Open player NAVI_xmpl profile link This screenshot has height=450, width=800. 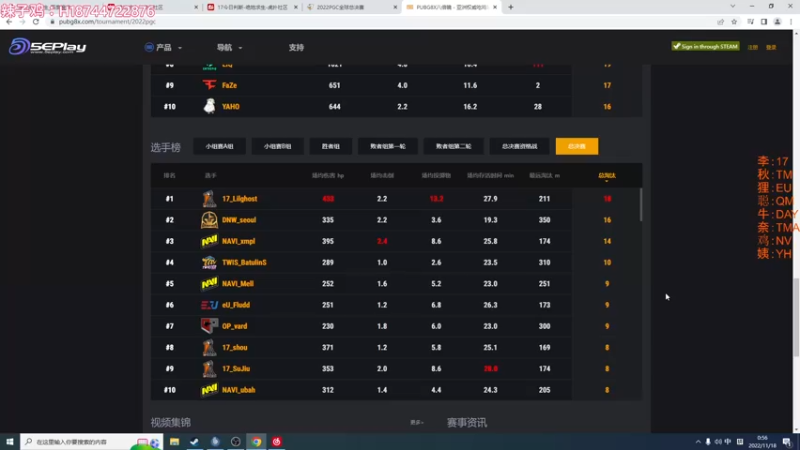(x=238, y=241)
